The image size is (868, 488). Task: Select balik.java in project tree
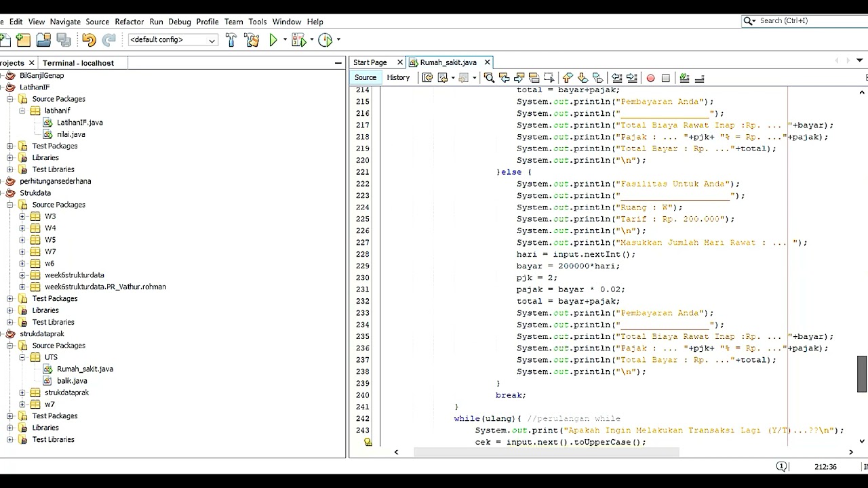coord(72,381)
